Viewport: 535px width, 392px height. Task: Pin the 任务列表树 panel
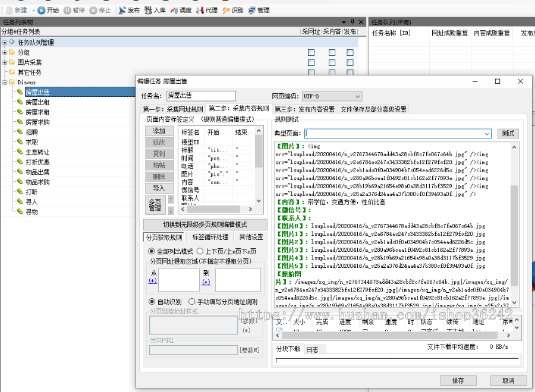click(352, 22)
